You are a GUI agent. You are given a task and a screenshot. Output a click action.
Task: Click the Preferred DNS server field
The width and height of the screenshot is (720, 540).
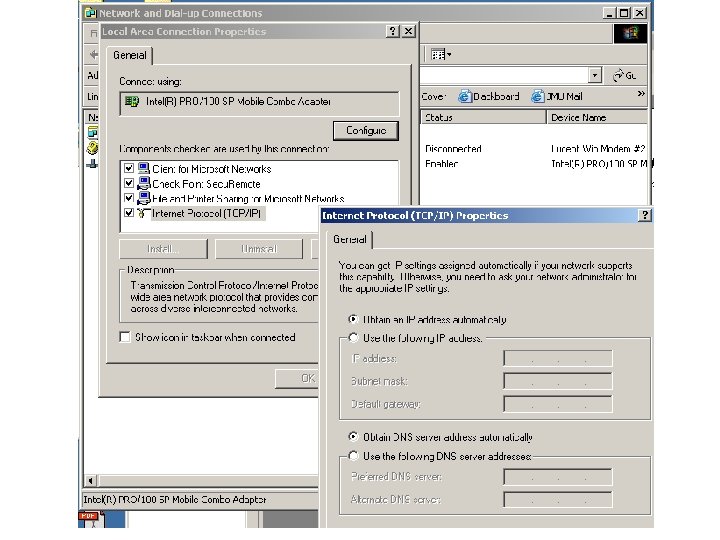pos(558,477)
